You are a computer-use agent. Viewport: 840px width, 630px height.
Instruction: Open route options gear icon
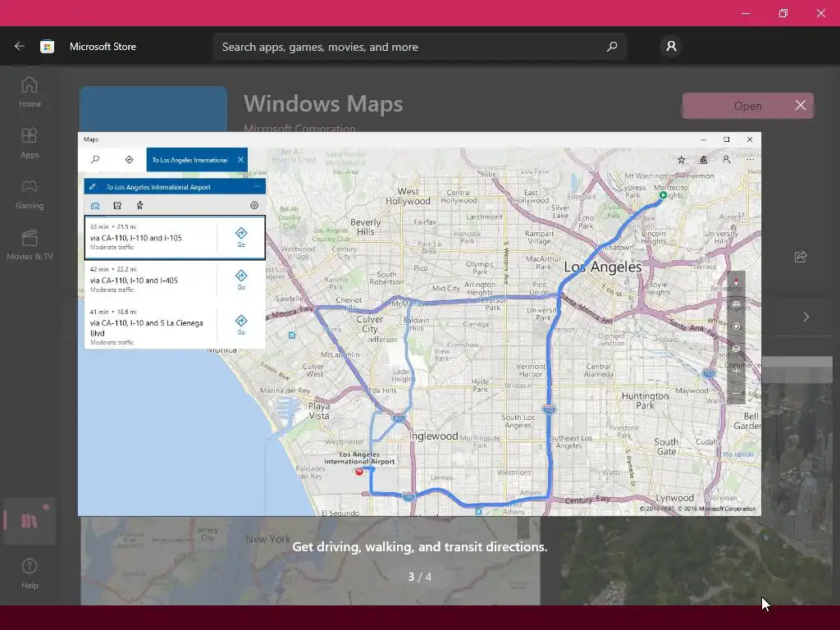pyautogui.click(x=254, y=205)
